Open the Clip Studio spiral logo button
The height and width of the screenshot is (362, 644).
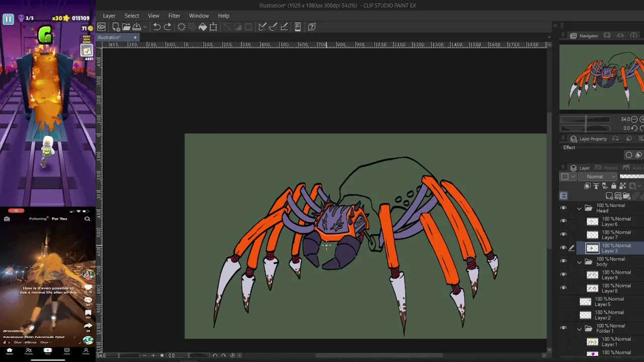[x=102, y=27]
